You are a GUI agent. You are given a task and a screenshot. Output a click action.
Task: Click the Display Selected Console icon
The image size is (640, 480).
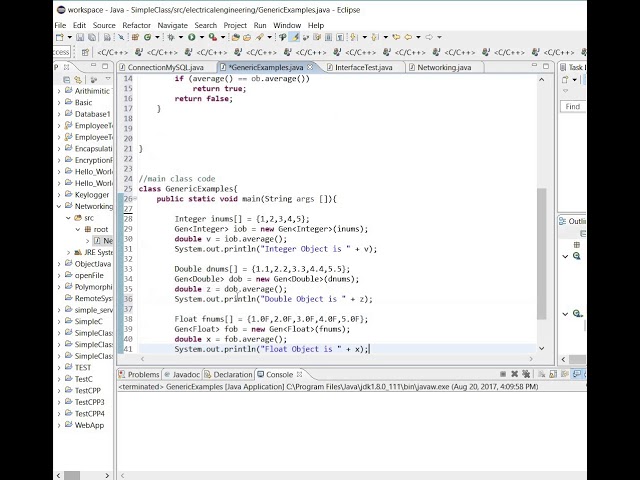click(x=576, y=374)
